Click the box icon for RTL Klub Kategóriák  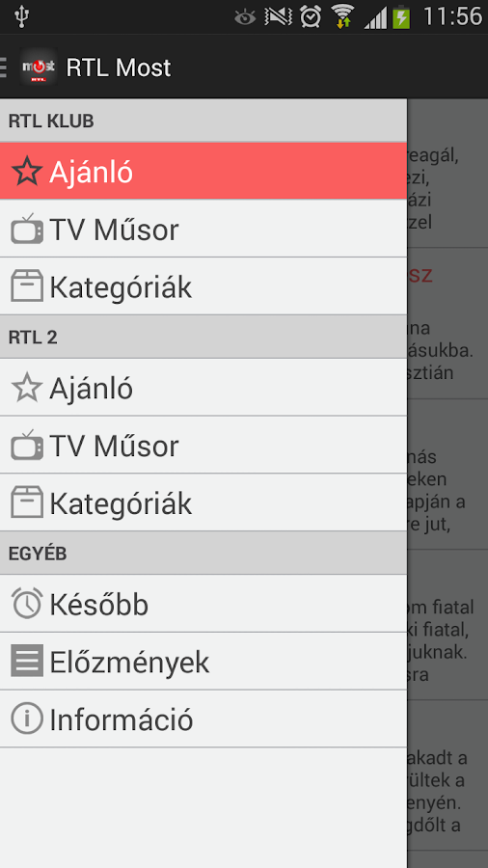(x=27, y=286)
